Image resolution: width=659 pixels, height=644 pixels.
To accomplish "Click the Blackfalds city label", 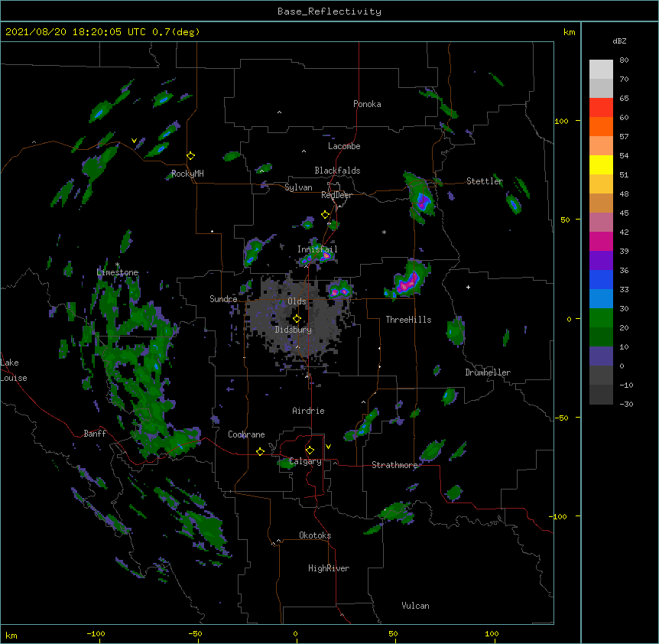I will (337, 171).
